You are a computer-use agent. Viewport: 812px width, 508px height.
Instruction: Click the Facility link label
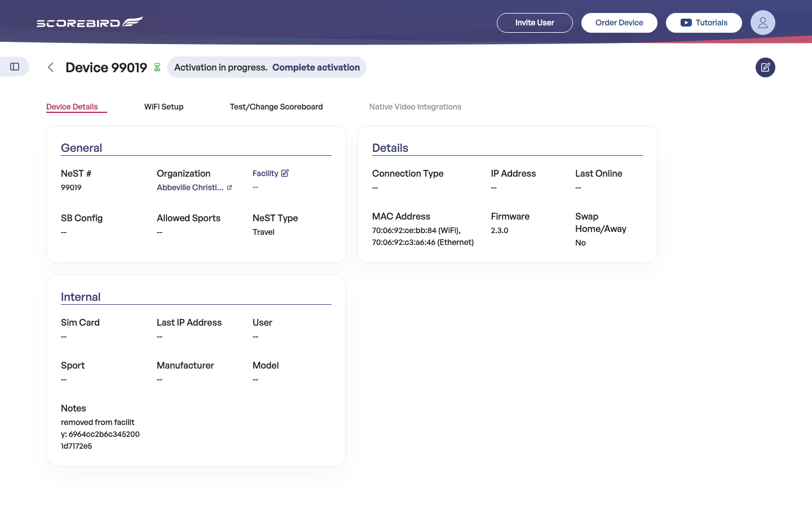click(x=266, y=173)
